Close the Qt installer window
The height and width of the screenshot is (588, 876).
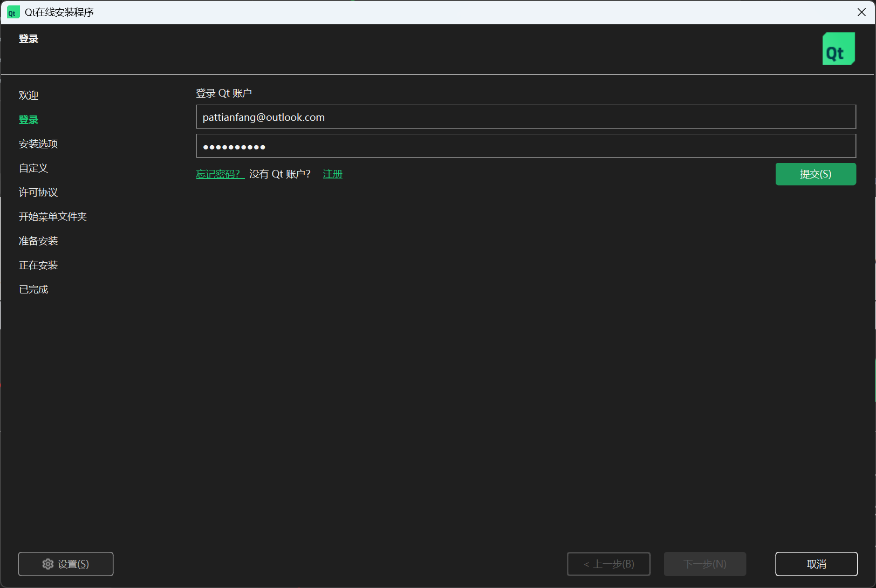tap(861, 12)
